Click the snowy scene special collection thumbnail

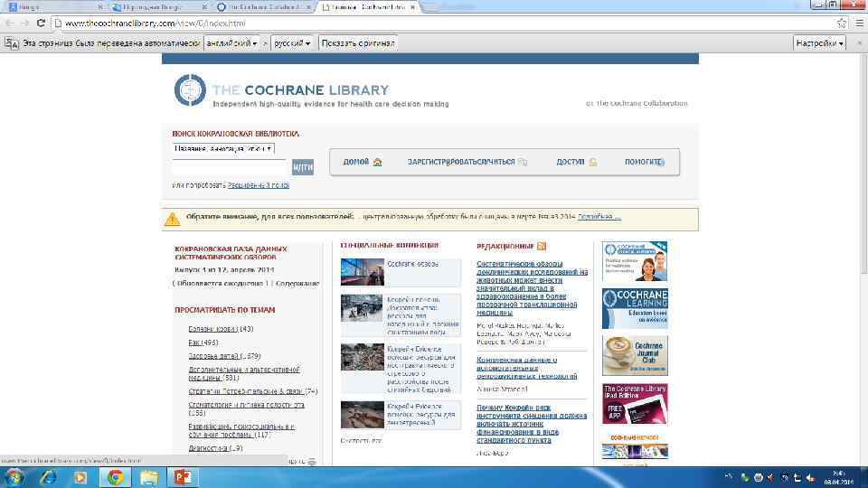(x=362, y=308)
